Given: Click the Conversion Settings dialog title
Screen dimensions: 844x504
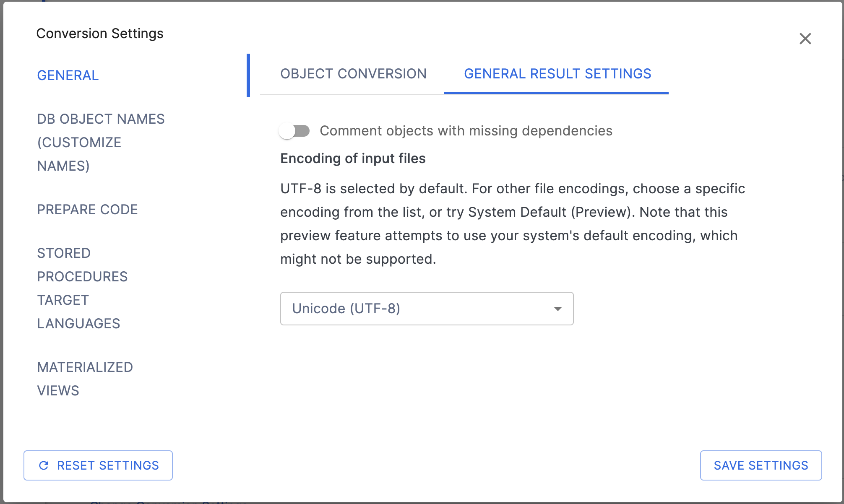Looking at the screenshot, I should coord(100,34).
